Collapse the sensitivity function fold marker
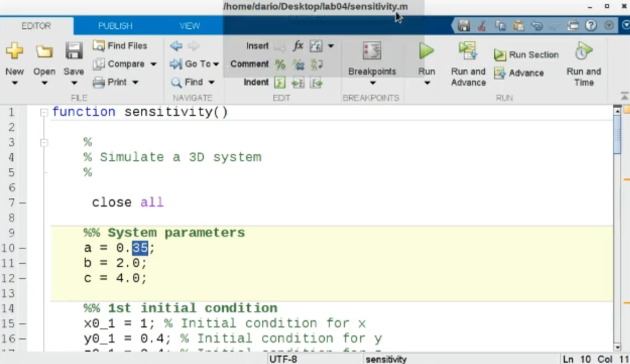Viewport: 630px width, 364px height. click(44, 112)
